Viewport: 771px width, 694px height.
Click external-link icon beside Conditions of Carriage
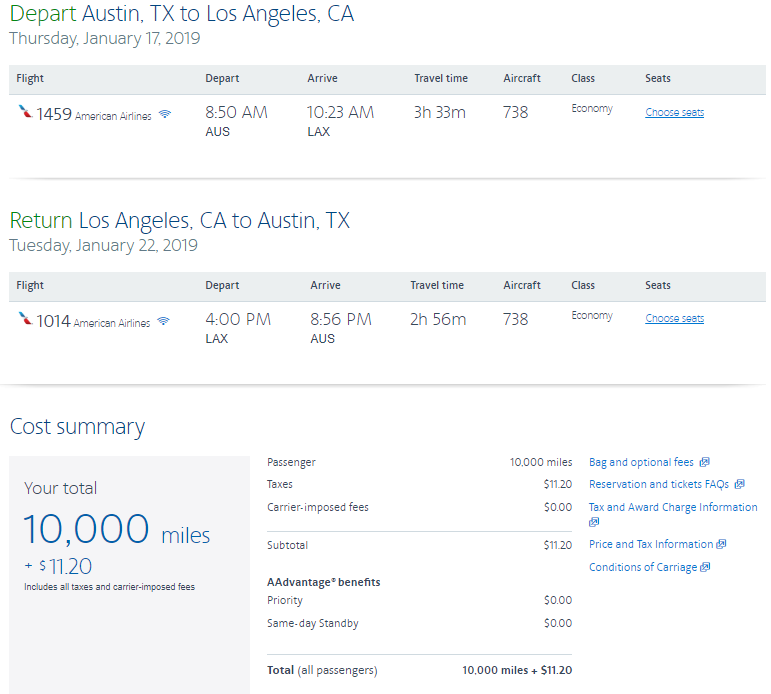point(705,567)
